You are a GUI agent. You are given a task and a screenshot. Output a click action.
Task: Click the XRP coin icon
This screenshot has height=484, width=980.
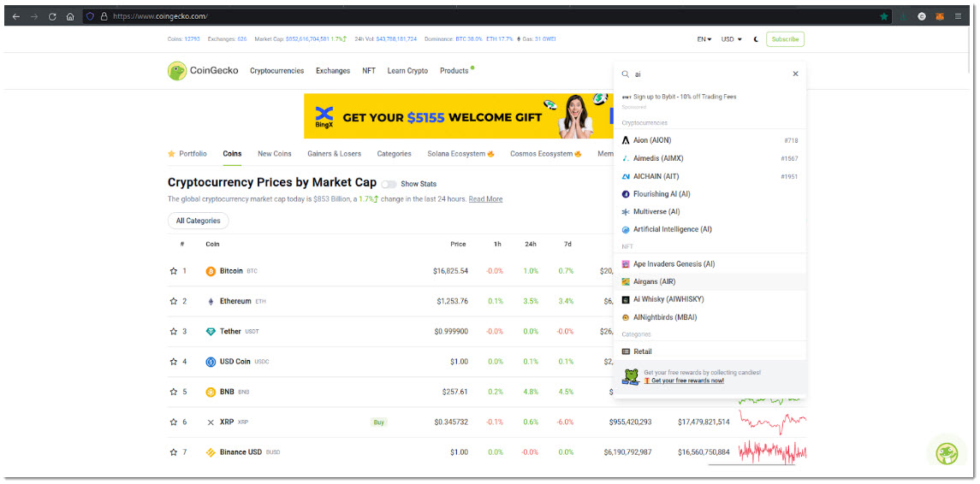coord(211,422)
